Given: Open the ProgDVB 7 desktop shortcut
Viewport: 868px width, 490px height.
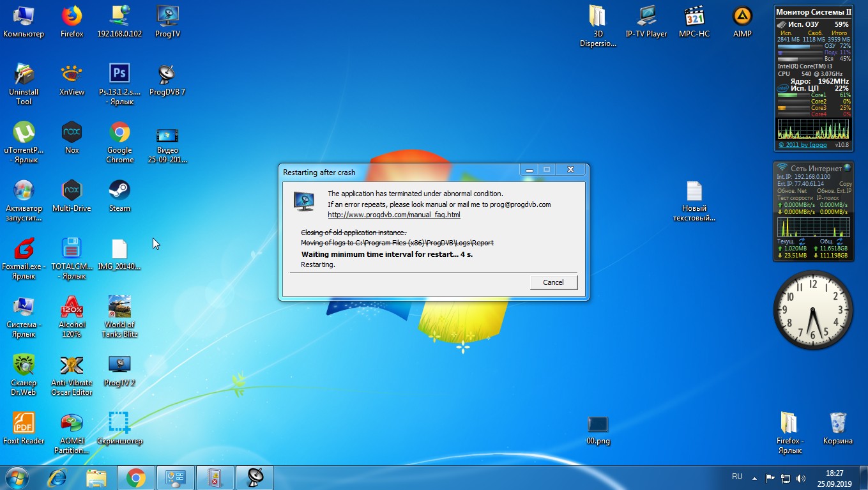Looking at the screenshot, I should click(167, 76).
